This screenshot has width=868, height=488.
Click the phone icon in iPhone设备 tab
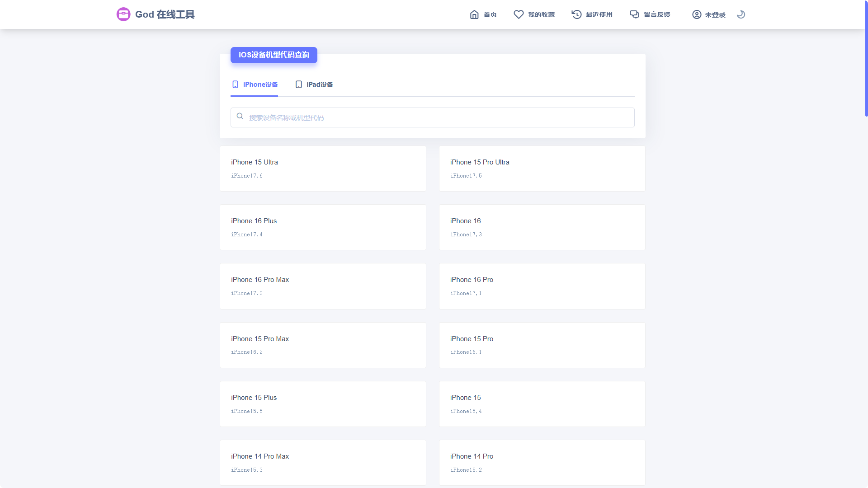coord(235,84)
